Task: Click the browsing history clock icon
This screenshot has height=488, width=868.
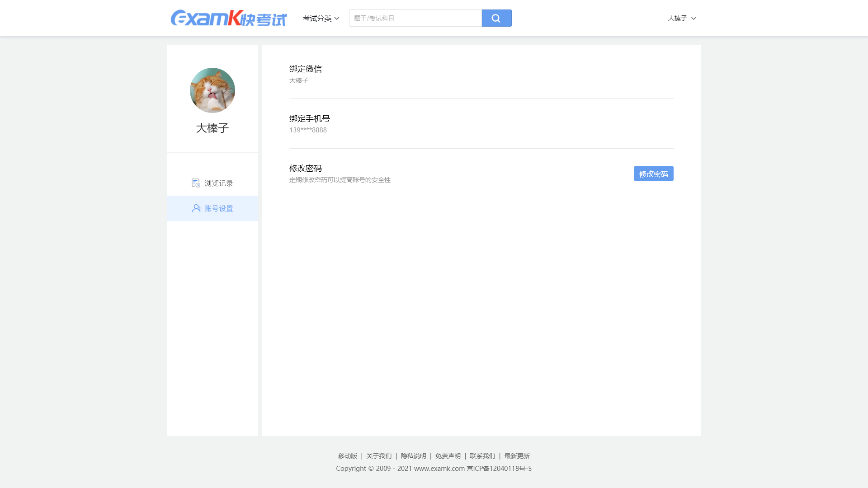Action: [196, 183]
